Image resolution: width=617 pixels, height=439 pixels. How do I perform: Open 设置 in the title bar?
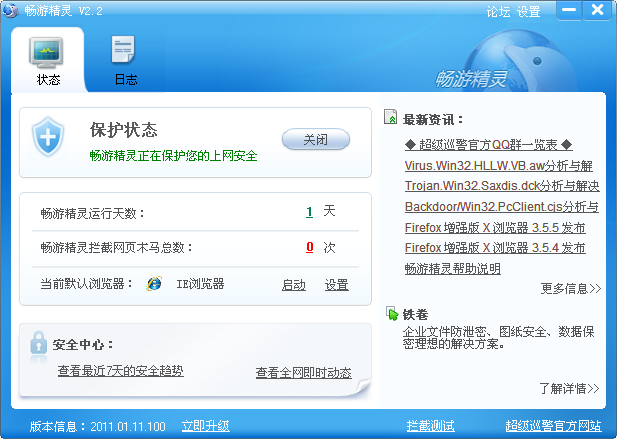coord(529,12)
